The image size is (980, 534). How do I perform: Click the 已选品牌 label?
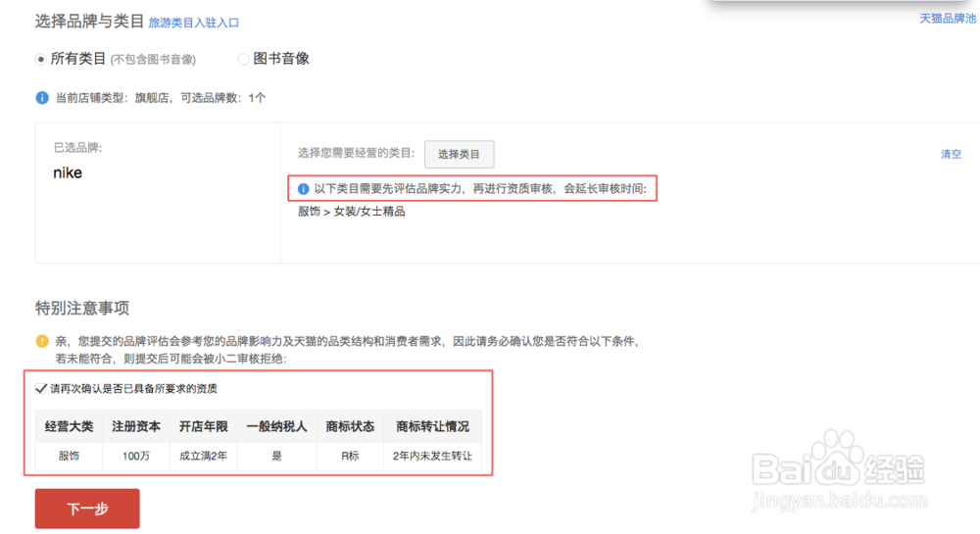[x=77, y=148]
